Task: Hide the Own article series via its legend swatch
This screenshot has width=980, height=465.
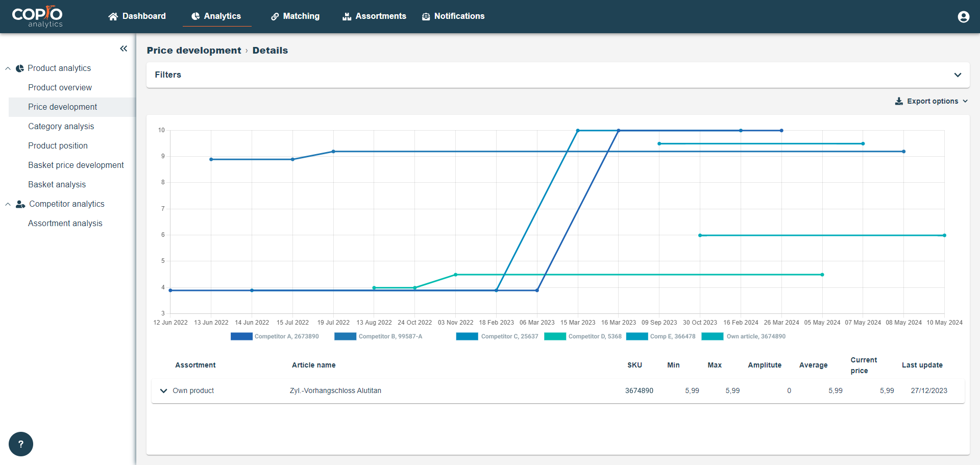Action: point(713,336)
